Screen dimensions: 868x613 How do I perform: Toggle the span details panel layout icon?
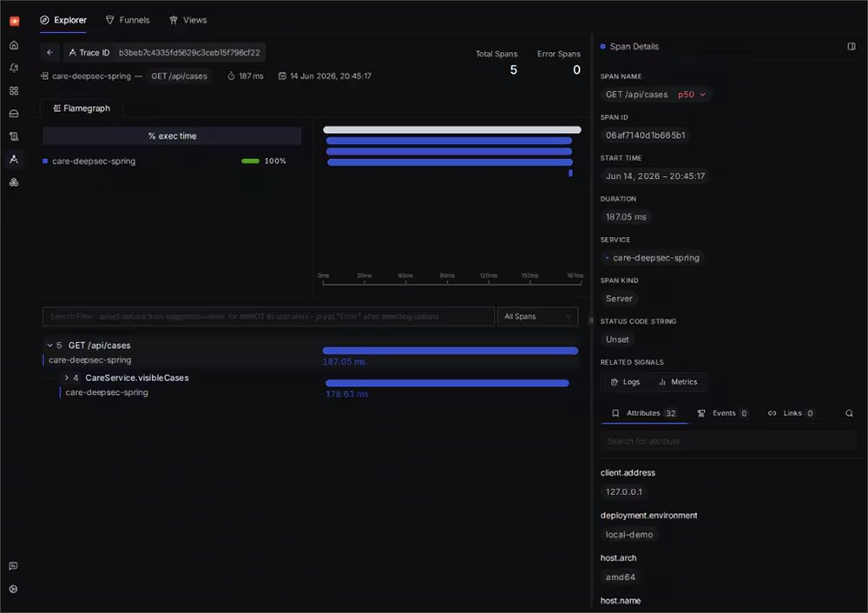[852, 47]
